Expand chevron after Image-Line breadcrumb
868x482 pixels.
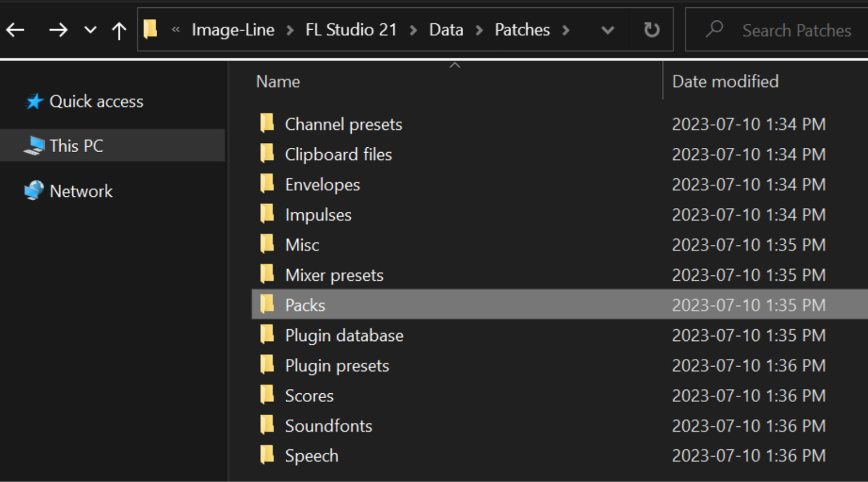pyautogui.click(x=290, y=30)
